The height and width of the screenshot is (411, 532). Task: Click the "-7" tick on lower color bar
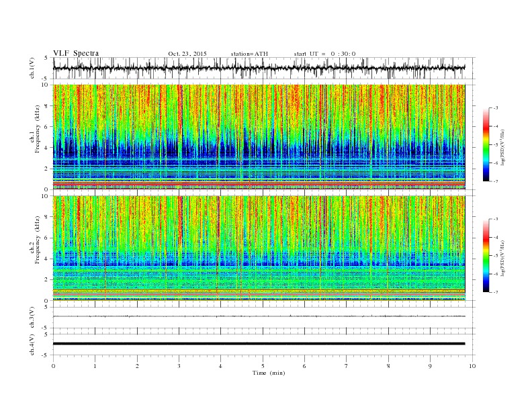[496, 292]
